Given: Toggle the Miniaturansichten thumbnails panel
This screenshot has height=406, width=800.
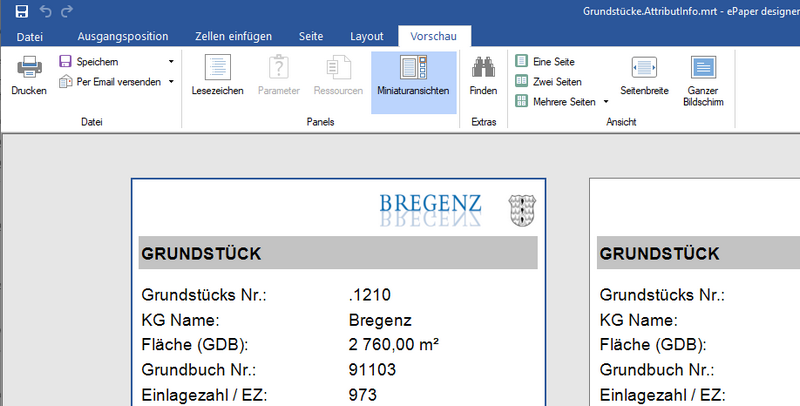Looking at the screenshot, I should pyautogui.click(x=413, y=75).
